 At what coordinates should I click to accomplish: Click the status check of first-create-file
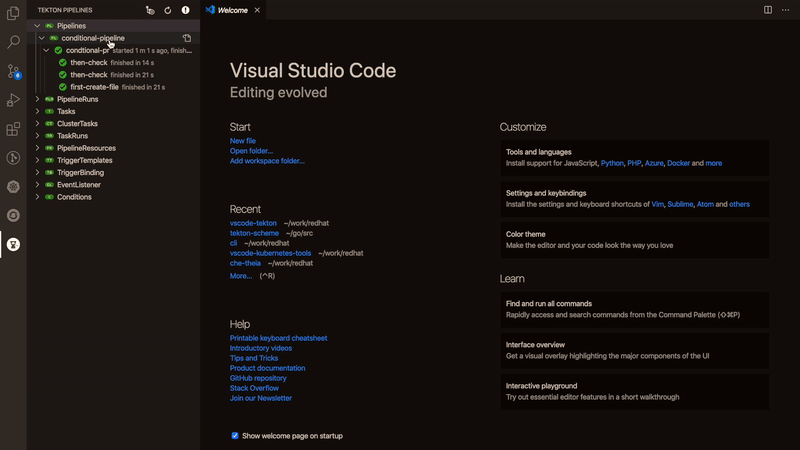[x=63, y=87]
